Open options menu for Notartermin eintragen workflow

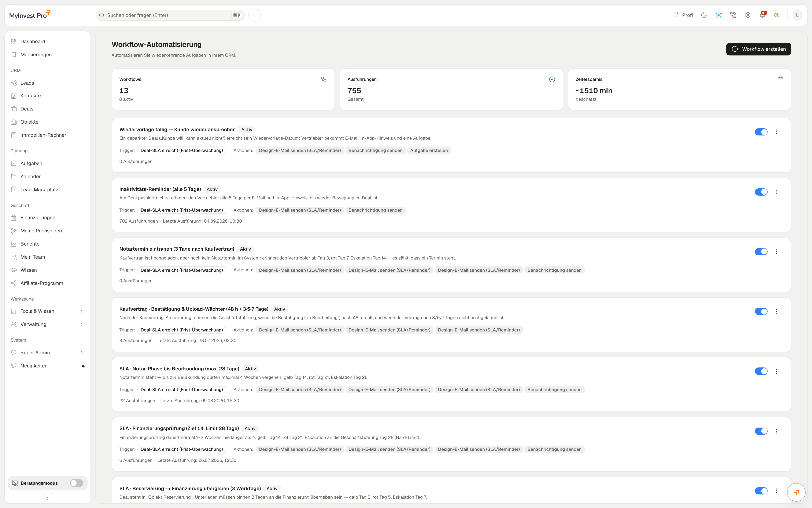(776, 252)
